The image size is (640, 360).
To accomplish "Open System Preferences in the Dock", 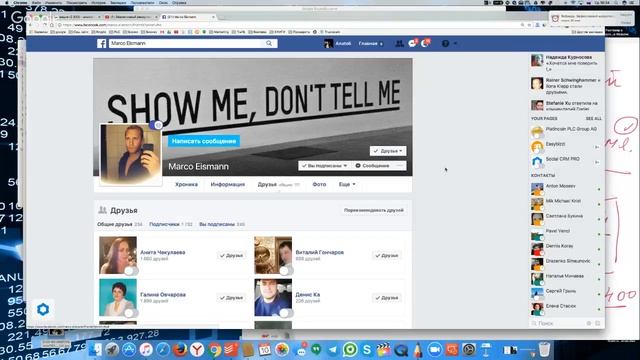I will (x=469, y=350).
